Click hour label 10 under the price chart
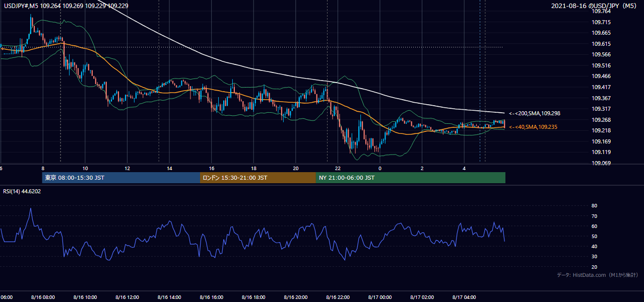Image resolution: width=644 pixels, height=302 pixels. pos(85,169)
